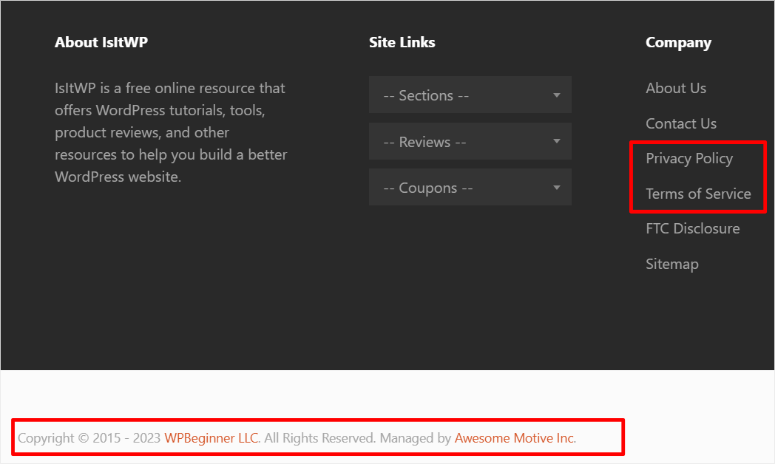Click the Site Links heading
This screenshot has height=464, width=775.
(402, 42)
